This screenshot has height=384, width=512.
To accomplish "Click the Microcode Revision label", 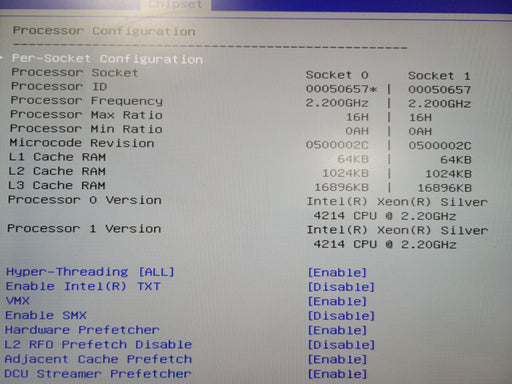I will [82, 143].
